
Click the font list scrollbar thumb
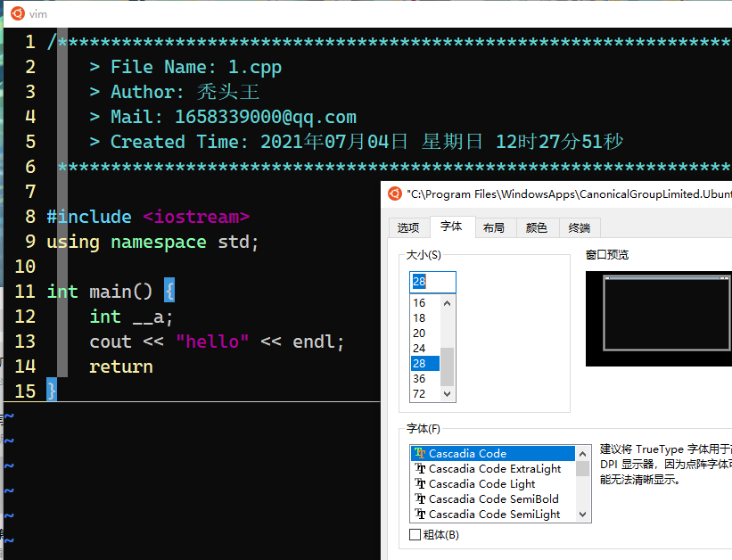tap(582, 468)
